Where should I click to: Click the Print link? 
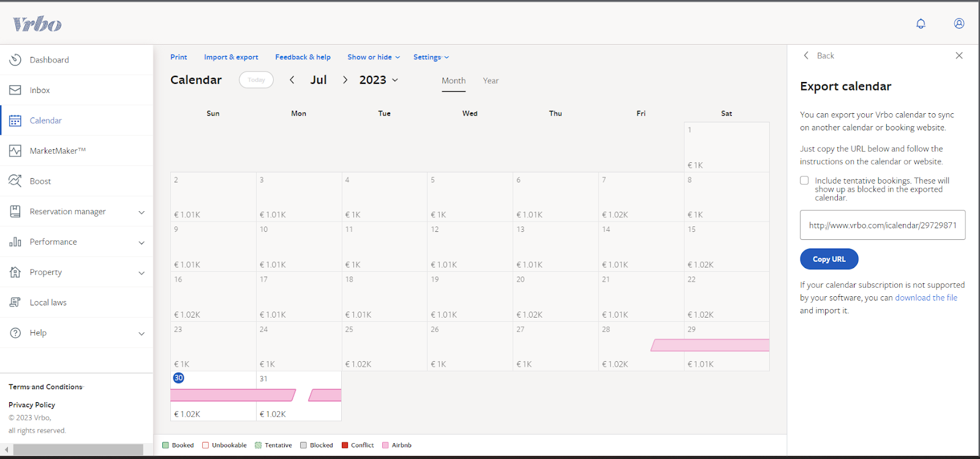point(179,57)
